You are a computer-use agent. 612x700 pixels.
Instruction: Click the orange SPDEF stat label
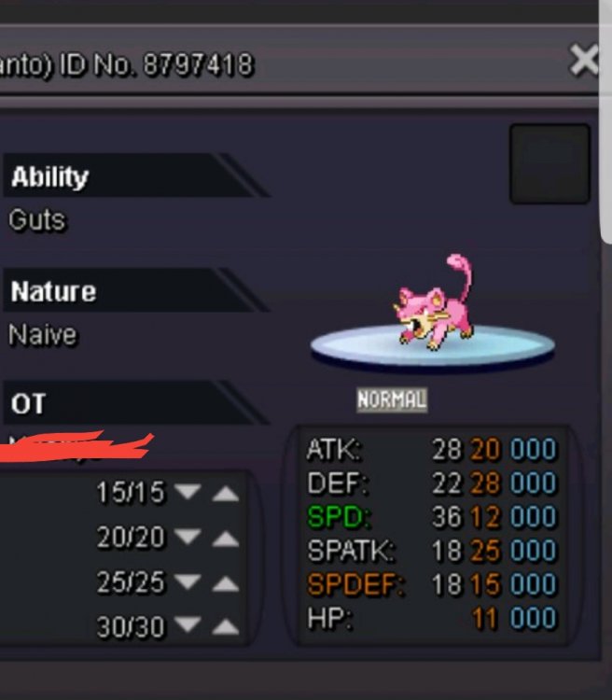355,584
